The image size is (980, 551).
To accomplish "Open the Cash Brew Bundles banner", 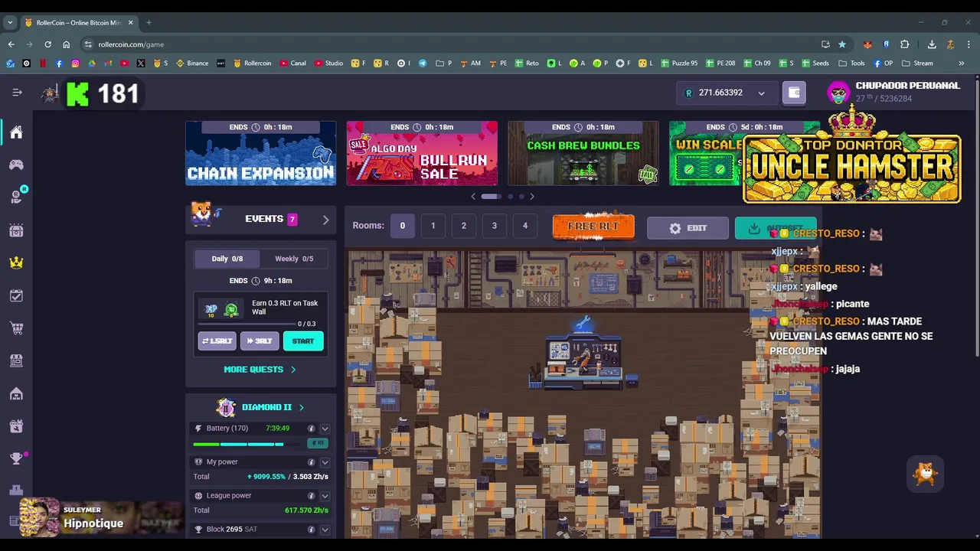I will [583, 153].
